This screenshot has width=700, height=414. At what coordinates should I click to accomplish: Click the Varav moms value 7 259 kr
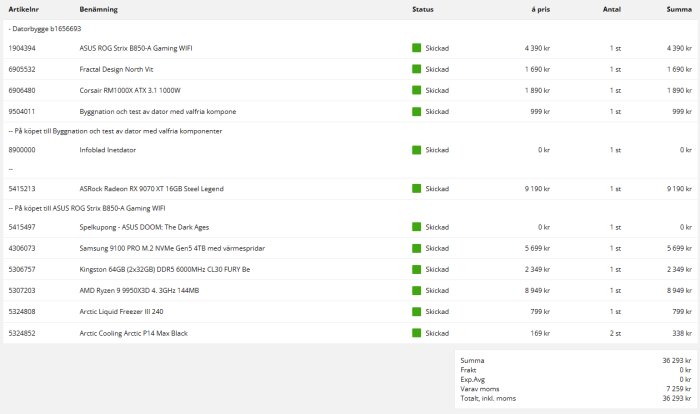(679, 389)
